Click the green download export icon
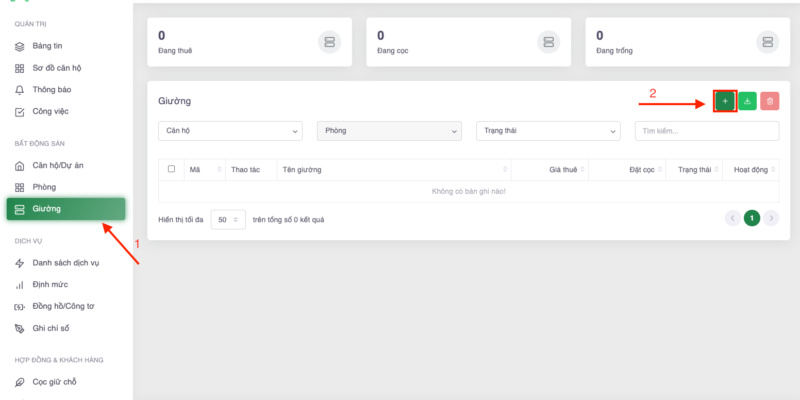The width and height of the screenshot is (800, 400). coord(747,101)
